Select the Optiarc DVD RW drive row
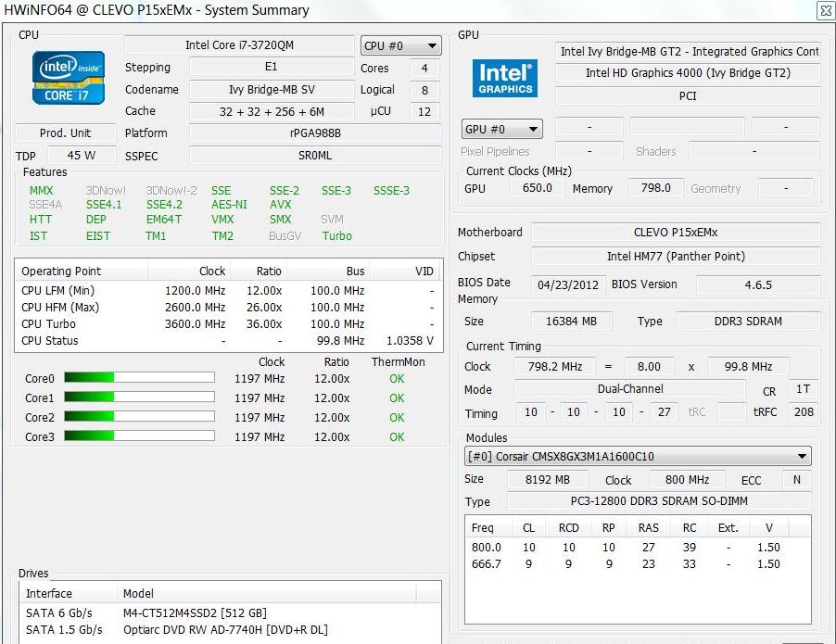 (x=225, y=630)
